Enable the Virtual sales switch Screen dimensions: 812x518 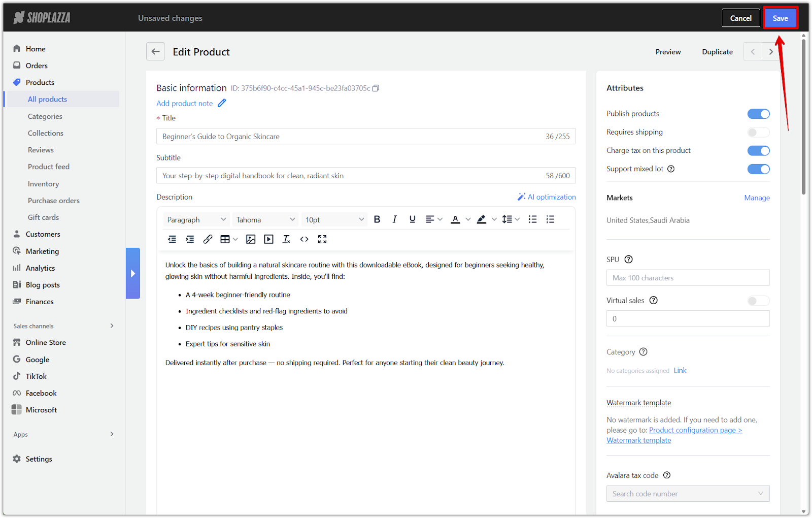(758, 301)
